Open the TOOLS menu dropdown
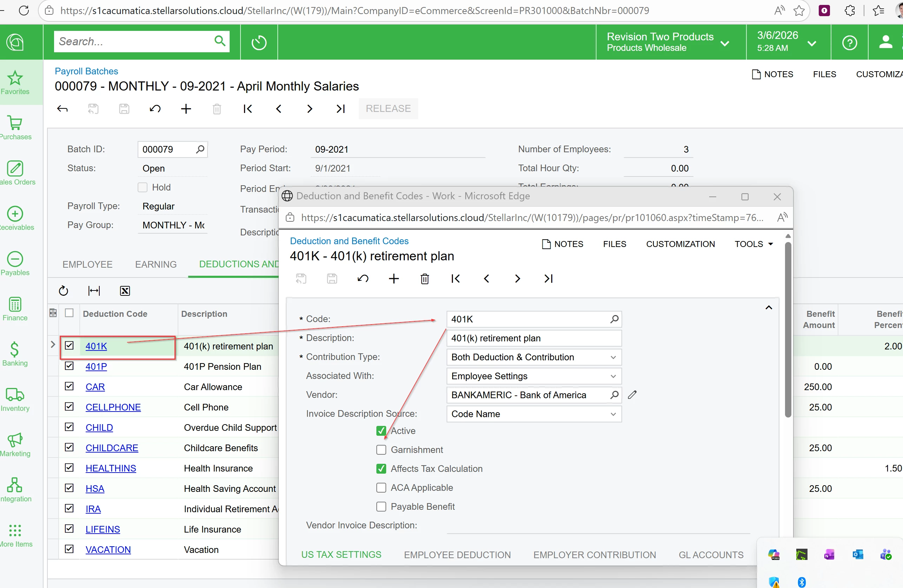903x588 pixels. tap(753, 244)
